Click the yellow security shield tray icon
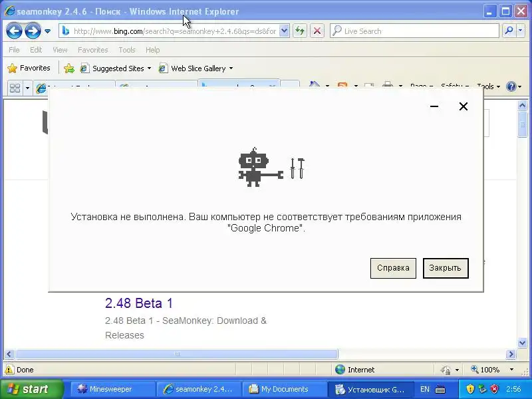 470,389
